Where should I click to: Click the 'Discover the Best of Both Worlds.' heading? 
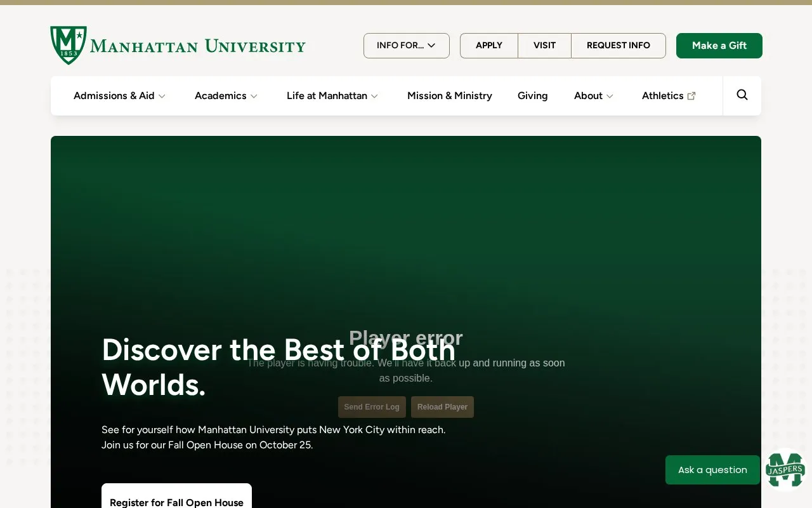click(278, 367)
